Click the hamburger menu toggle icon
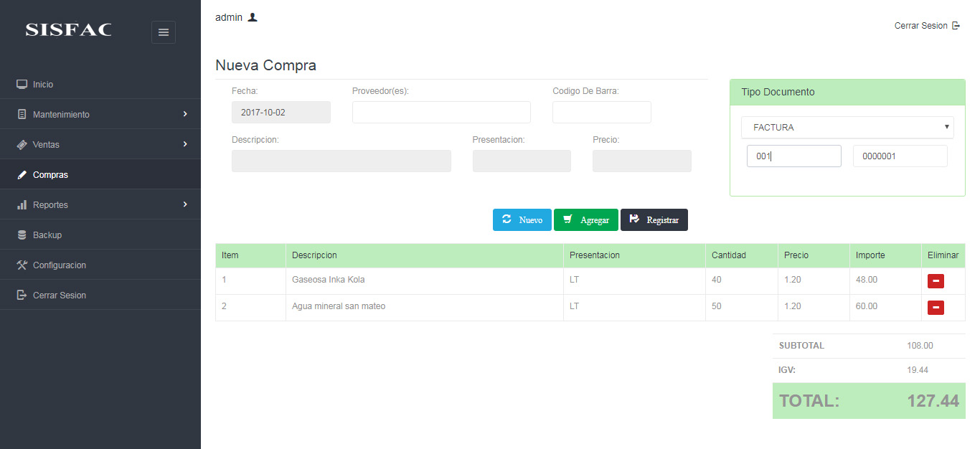This screenshot has width=980, height=449. tap(164, 32)
